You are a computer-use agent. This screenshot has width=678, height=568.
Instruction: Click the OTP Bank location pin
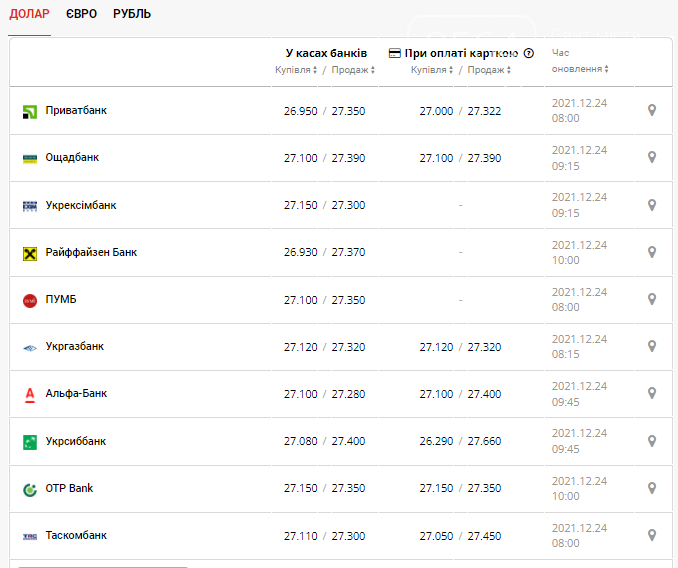click(652, 488)
